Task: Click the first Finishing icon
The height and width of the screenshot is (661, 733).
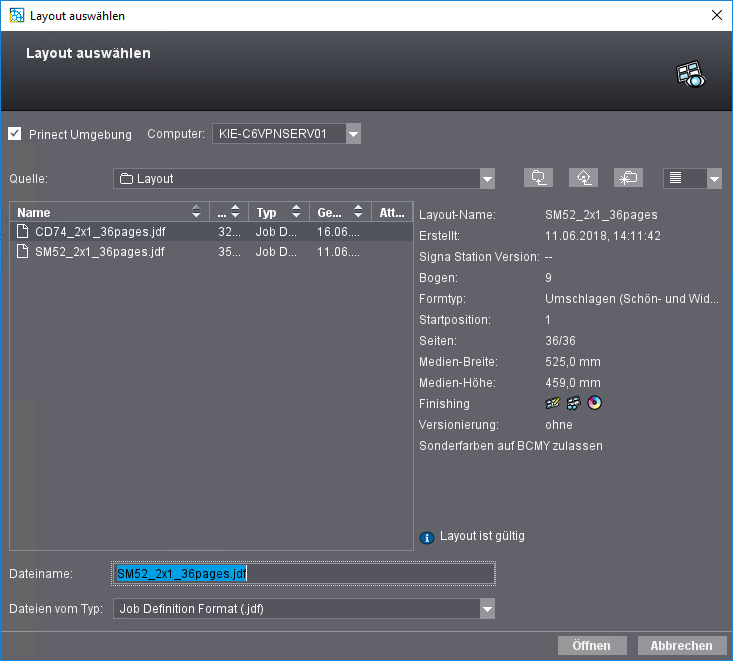Action: click(x=552, y=403)
